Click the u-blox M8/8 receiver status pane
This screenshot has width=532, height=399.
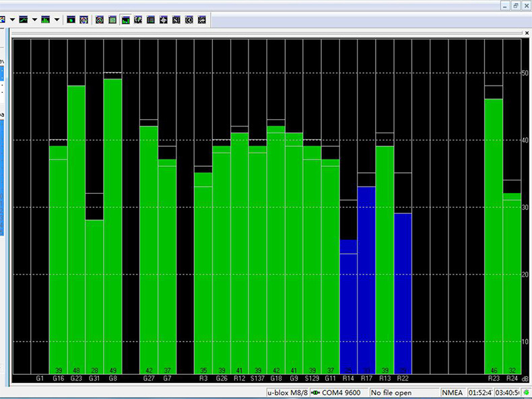click(x=287, y=392)
